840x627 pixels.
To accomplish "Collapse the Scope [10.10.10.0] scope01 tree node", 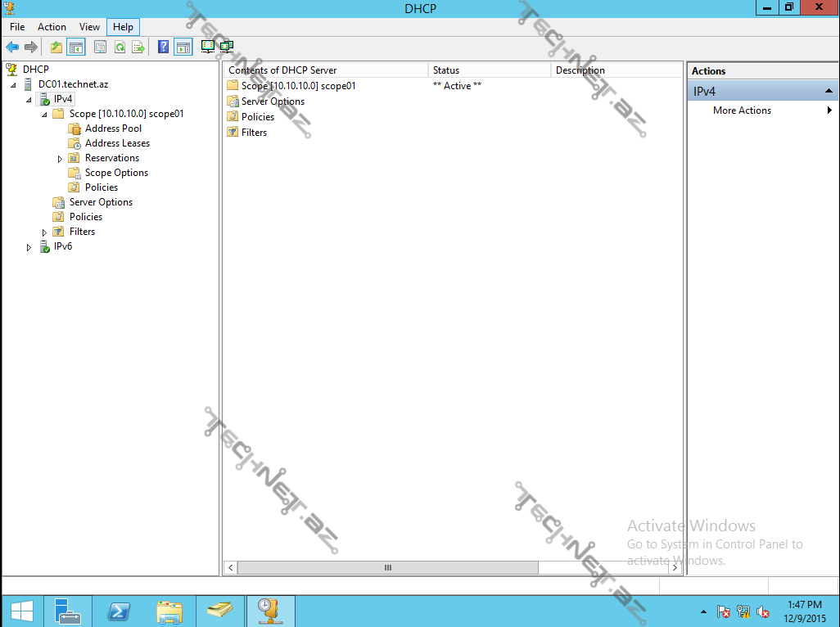I will 44,115.
